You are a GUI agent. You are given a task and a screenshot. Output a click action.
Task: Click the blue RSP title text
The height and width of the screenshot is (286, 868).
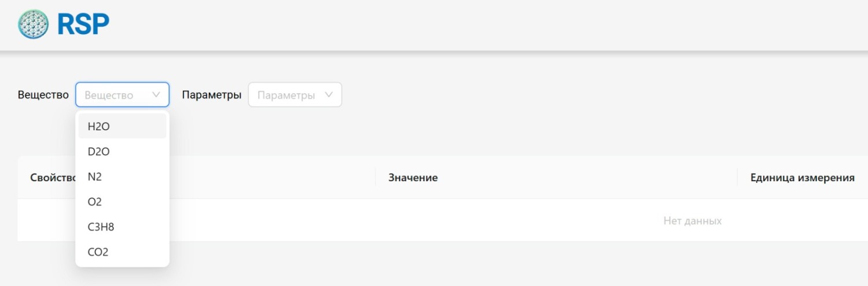pos(83,24)
